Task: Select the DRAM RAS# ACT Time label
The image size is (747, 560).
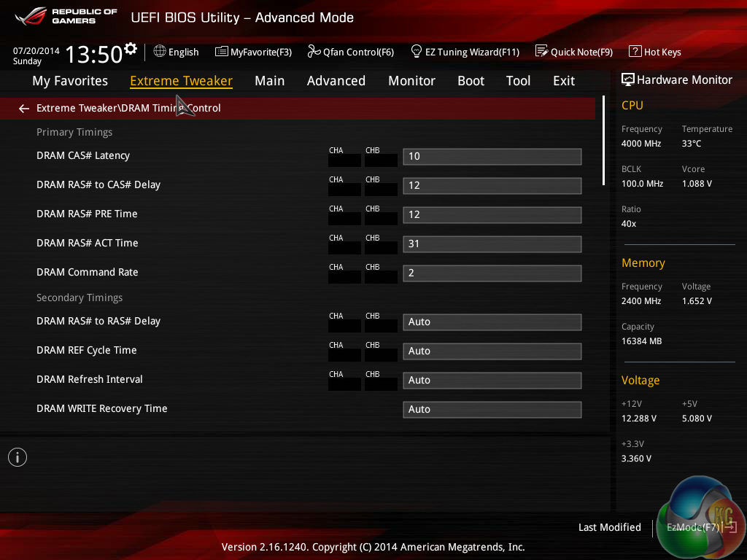Action: pos(88,243)
